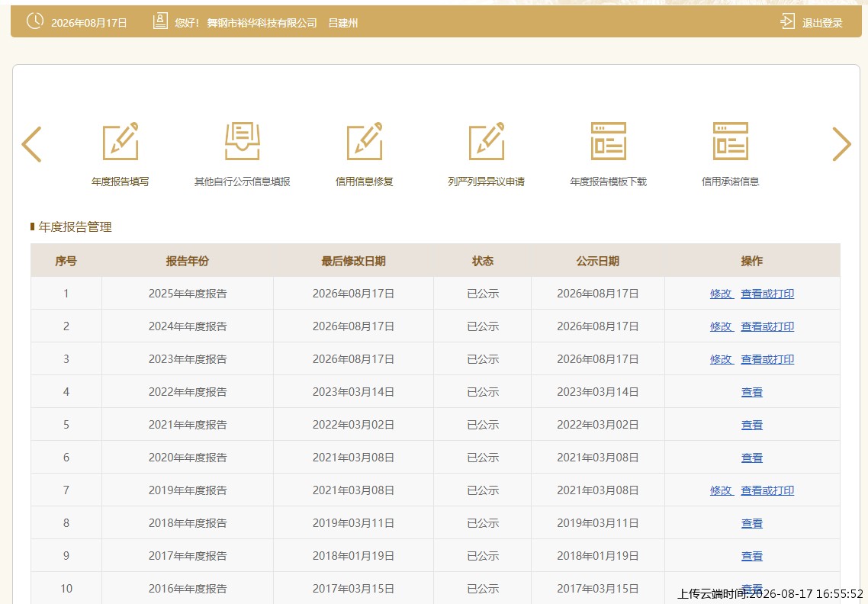Click the 2022年03月02日 publication date cell

click(598, 425)
